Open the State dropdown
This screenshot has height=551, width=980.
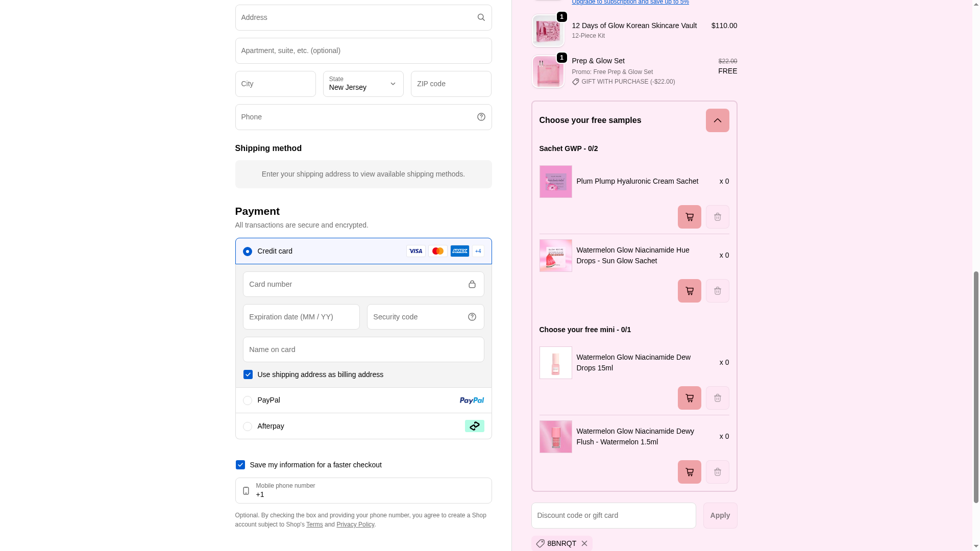363,84
